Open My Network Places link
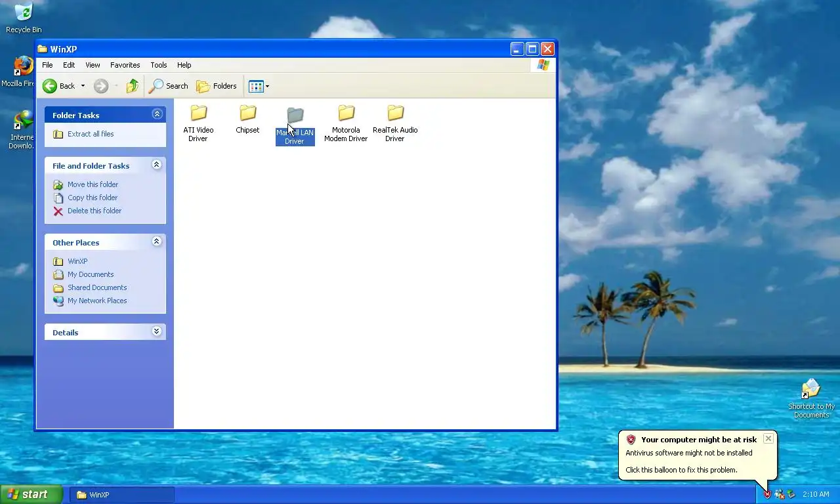The width and height of the screenshot is (840, 504). click(97, 301)
